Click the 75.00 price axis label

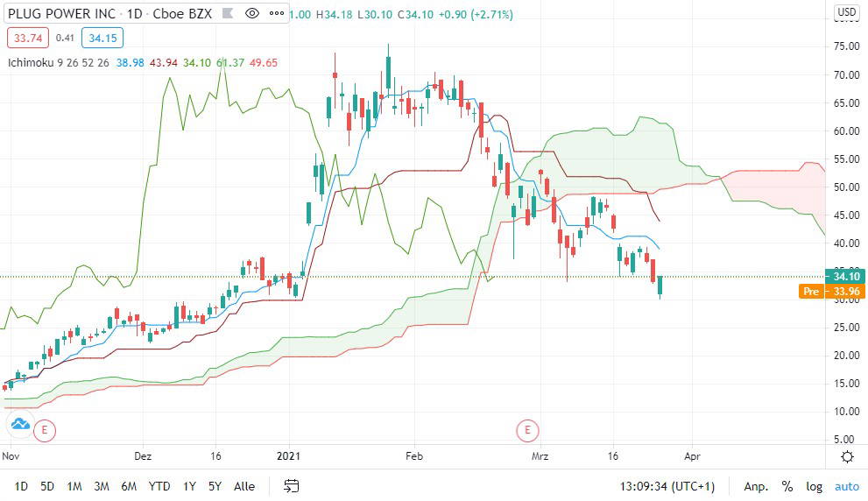847,46
